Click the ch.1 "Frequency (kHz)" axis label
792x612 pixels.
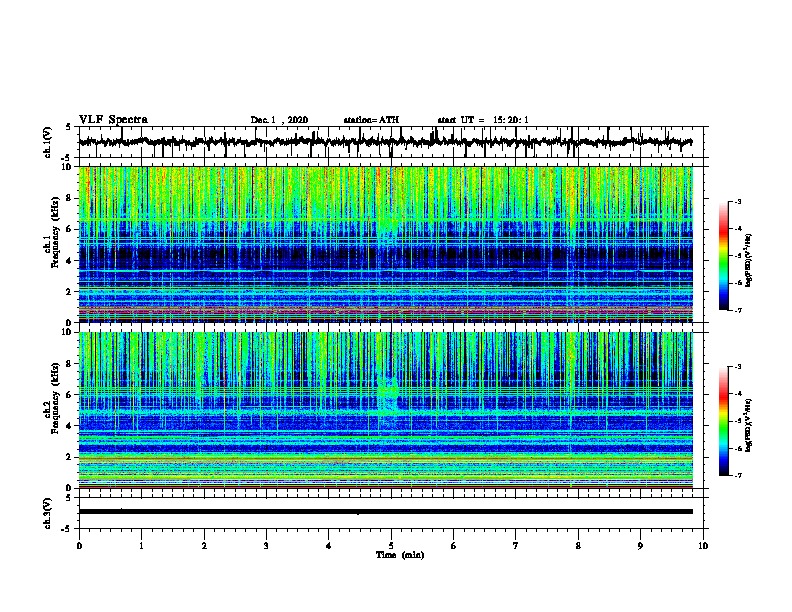click(55, 232)
